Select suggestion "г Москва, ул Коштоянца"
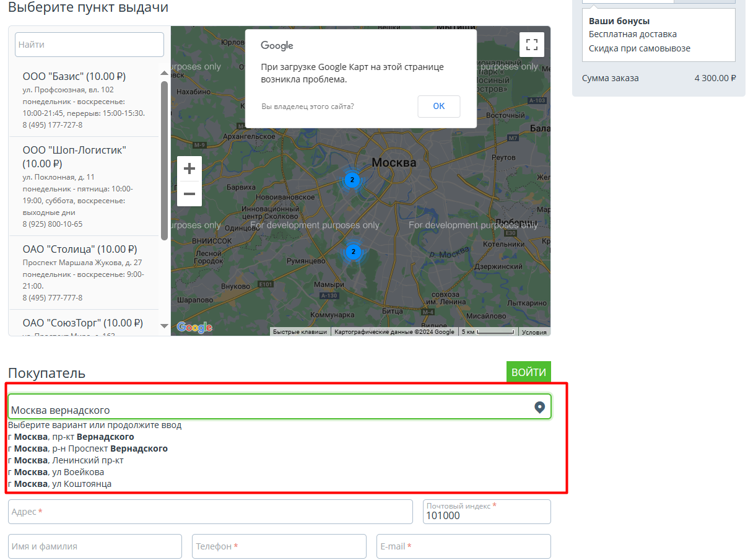The height and width of the screenshot is (560, 748). pyautogui.click(x=60, y=484)
